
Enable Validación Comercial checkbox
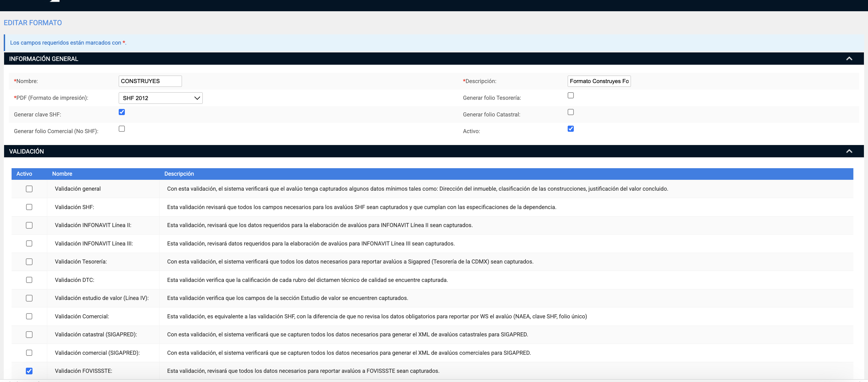29,316
